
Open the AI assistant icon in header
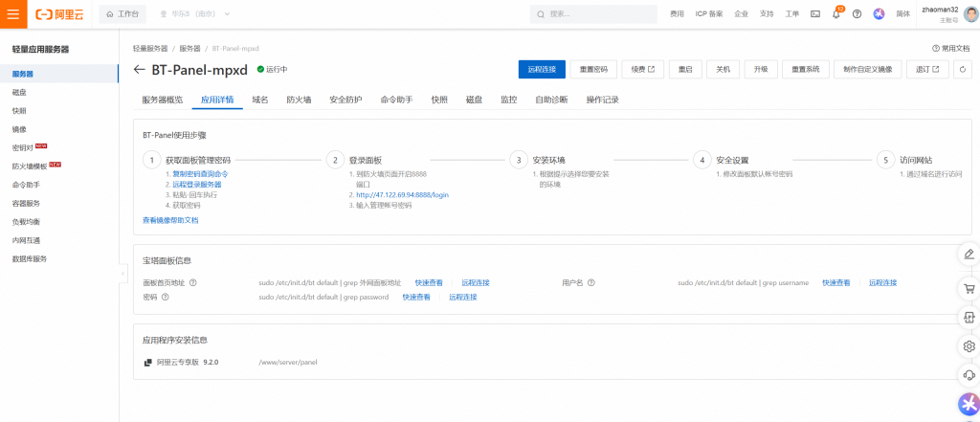[x=879, y=13]
